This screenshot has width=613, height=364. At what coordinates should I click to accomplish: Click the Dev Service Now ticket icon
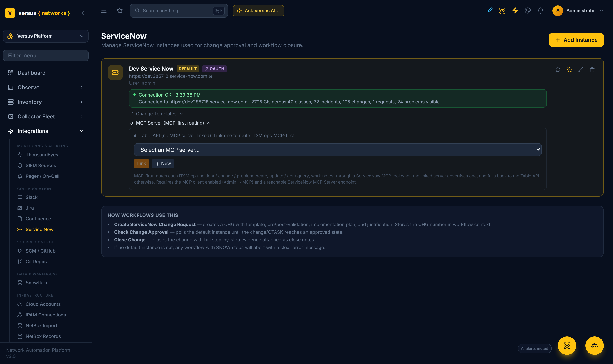click(x=115, y=72)
